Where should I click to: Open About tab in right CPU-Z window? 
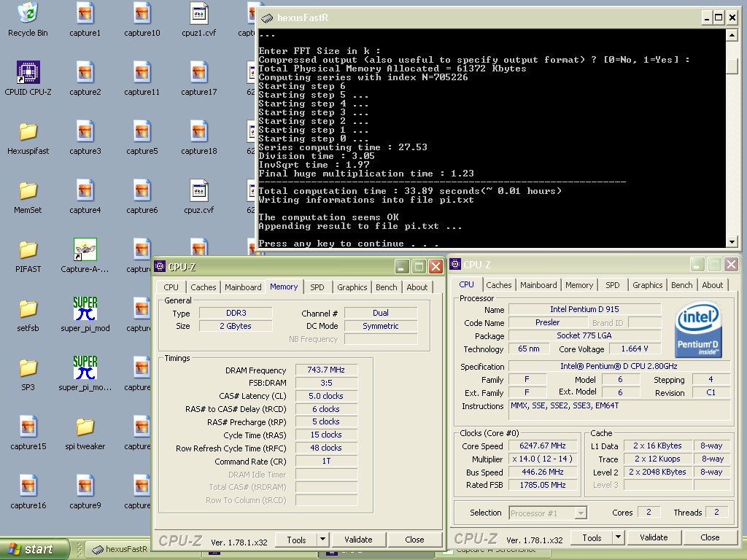[712, 285]
